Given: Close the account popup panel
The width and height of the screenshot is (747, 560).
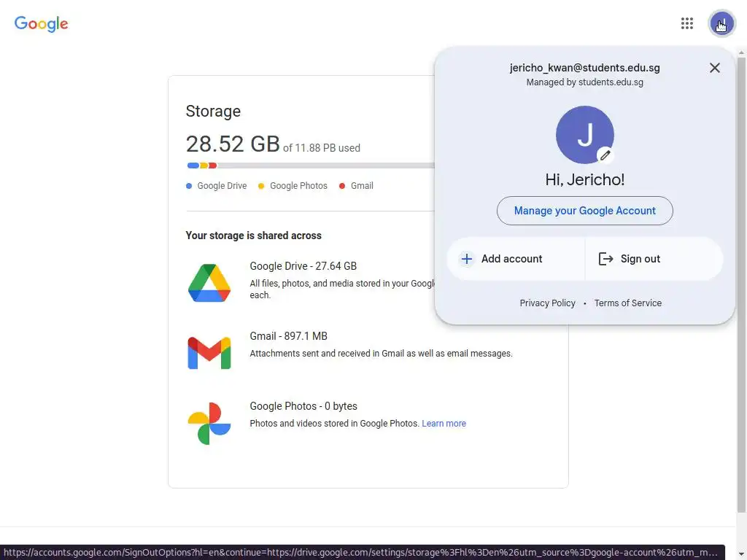Looking at the screenshot, I should click(x=715, y=68).
